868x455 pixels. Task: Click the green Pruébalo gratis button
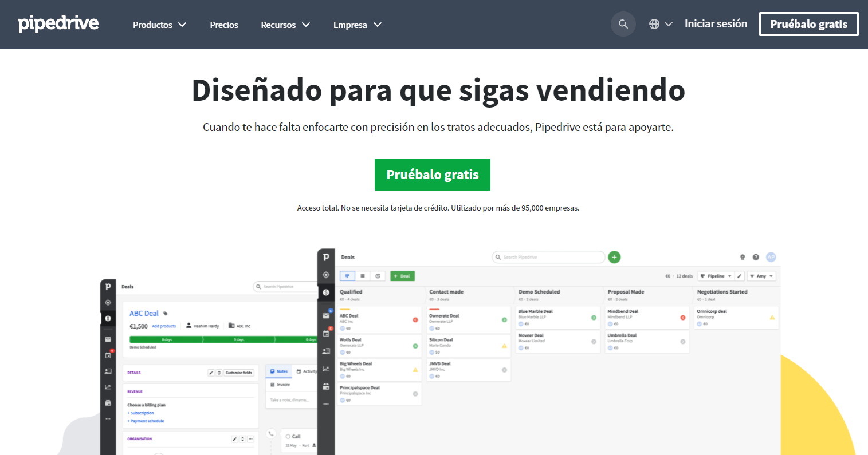[433, 175]
